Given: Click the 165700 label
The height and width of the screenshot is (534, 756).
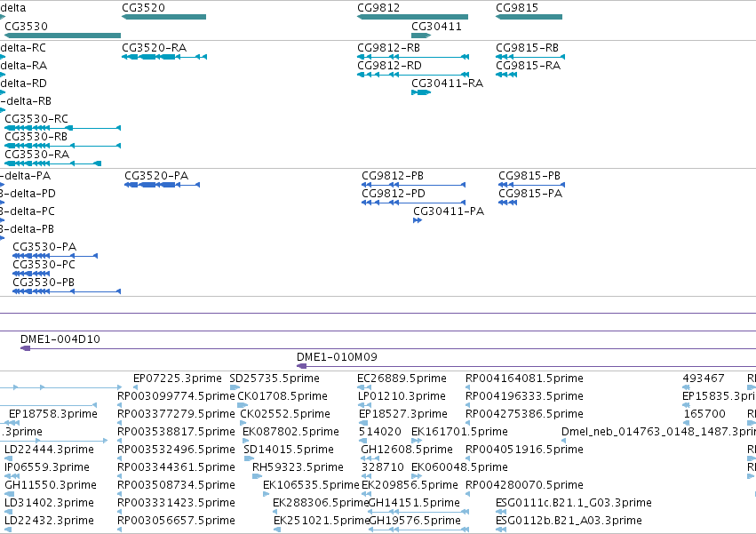Looking at the screenshot, I should tap(704, 414).
